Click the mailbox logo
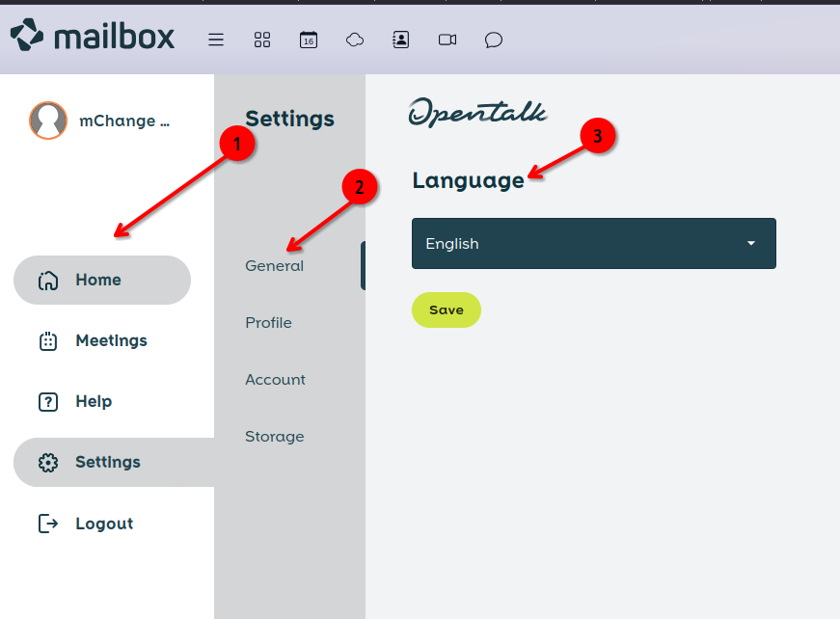The image size is (840, 619). [93, 37]
